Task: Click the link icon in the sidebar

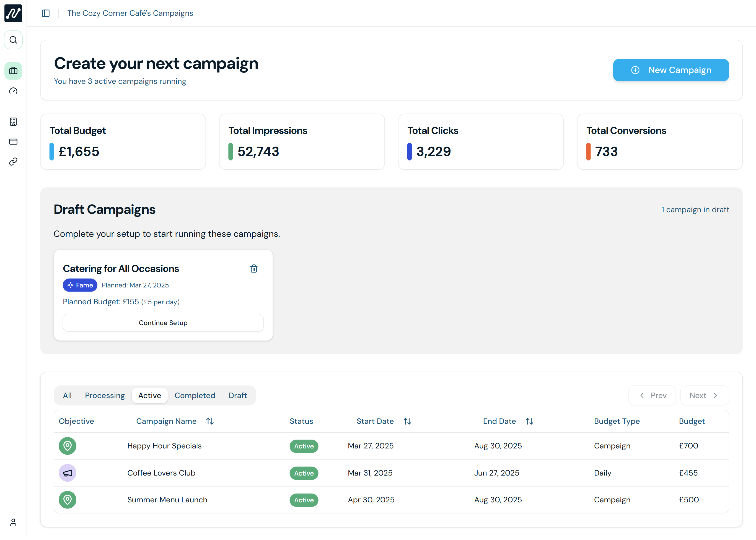Action: point(13,162)
